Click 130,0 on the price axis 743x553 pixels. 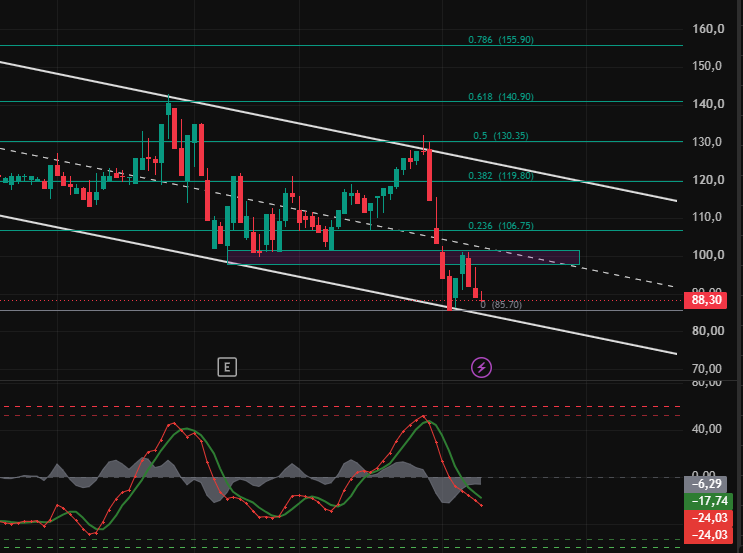click(x=708, y=142)
